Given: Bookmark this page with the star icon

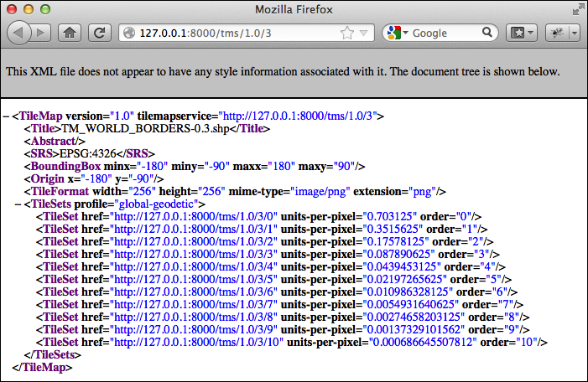Looking at the screenshot, I should click(x=347, y=33).
